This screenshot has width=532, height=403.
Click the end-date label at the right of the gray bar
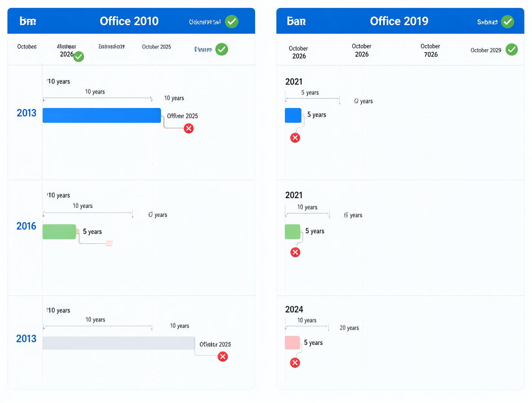(215, 344)
